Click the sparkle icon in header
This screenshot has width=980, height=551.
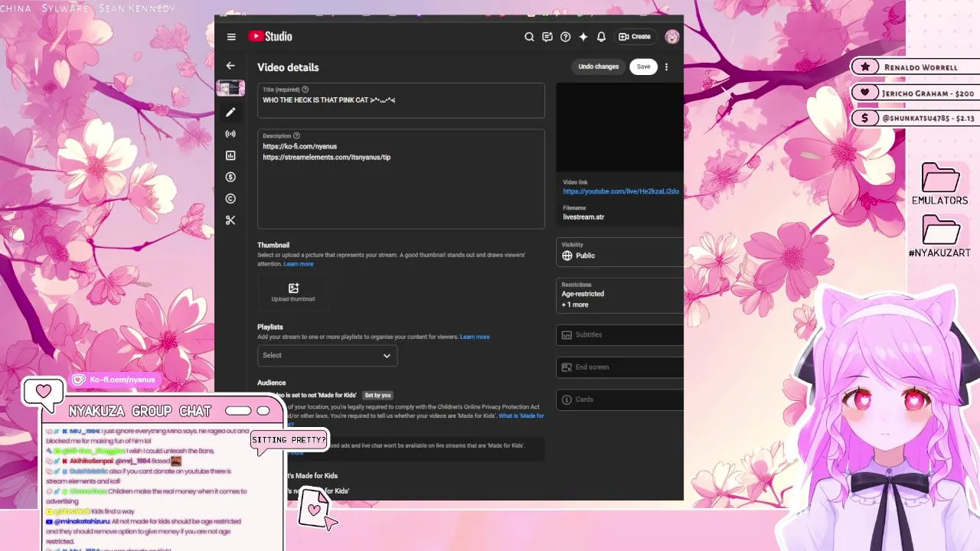coord(583,37)
